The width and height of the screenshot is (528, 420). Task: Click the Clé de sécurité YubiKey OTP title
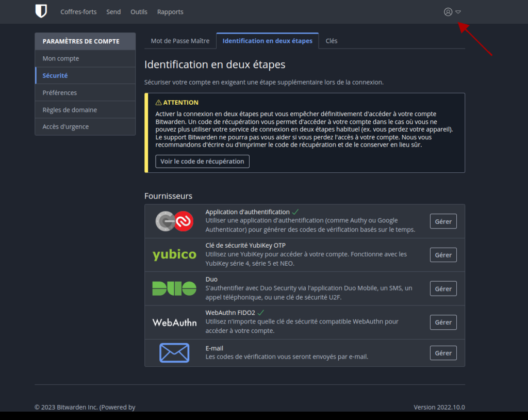click(245, 246)
